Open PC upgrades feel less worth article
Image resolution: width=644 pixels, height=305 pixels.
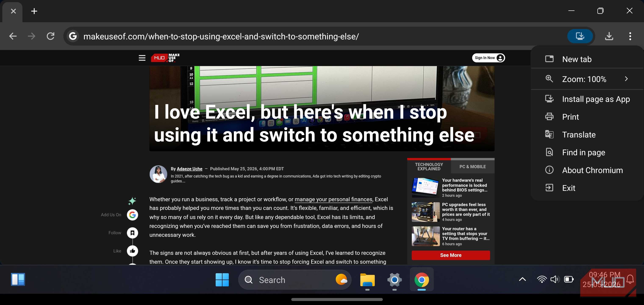tap(466, 209)
